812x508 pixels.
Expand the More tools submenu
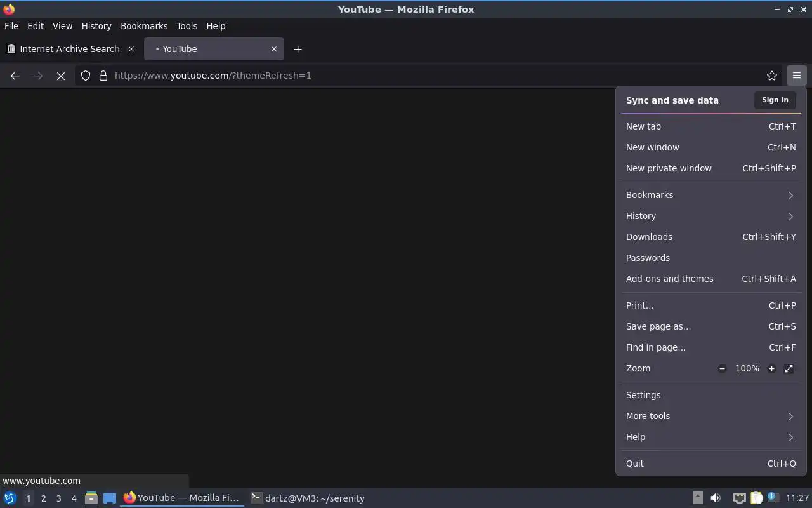pyautogui.click(x=711, y=416)
